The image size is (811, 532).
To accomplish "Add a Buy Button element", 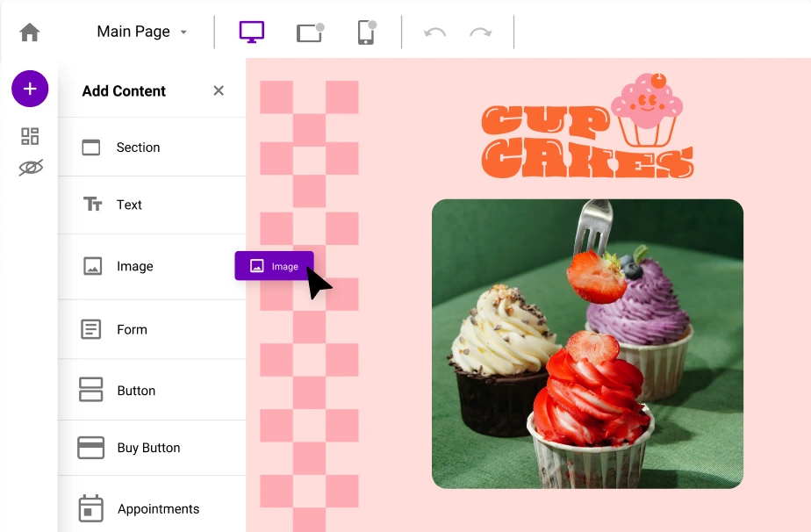I will (147, 448).
